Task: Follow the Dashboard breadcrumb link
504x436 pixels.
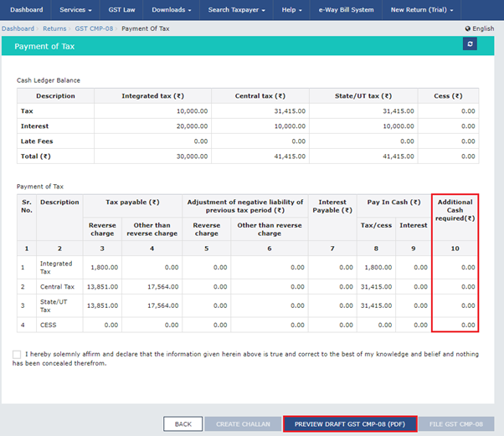Action: (18, 28)
